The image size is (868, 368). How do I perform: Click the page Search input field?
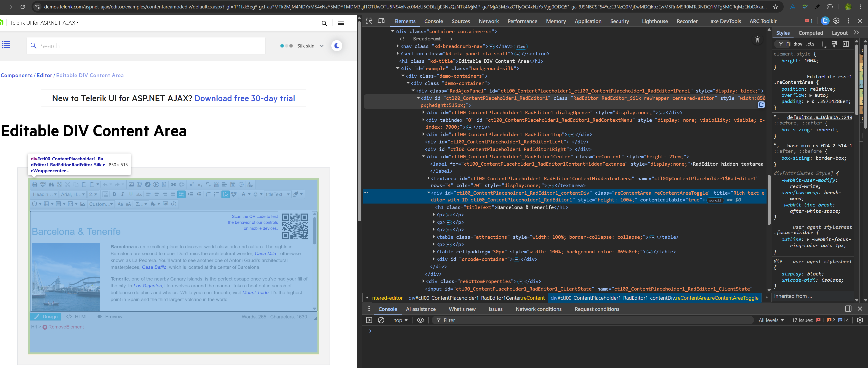tap(148, 46)
